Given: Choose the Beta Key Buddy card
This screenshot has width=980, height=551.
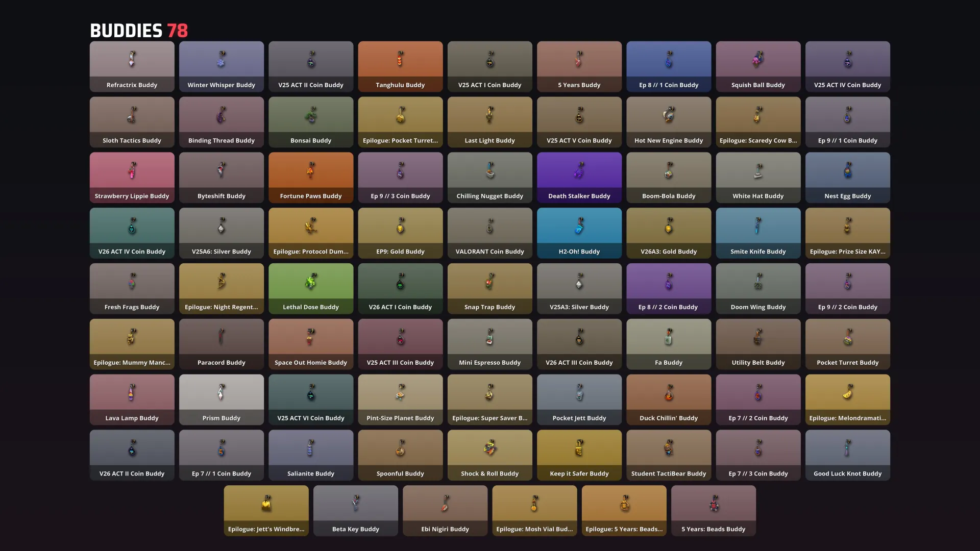Looking at the screenshot, I should click(x=356, y=511).
